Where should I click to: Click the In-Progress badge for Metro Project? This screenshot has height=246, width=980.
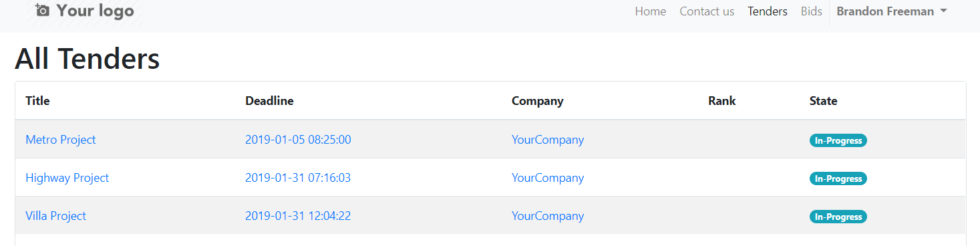(x=838, y=140)
